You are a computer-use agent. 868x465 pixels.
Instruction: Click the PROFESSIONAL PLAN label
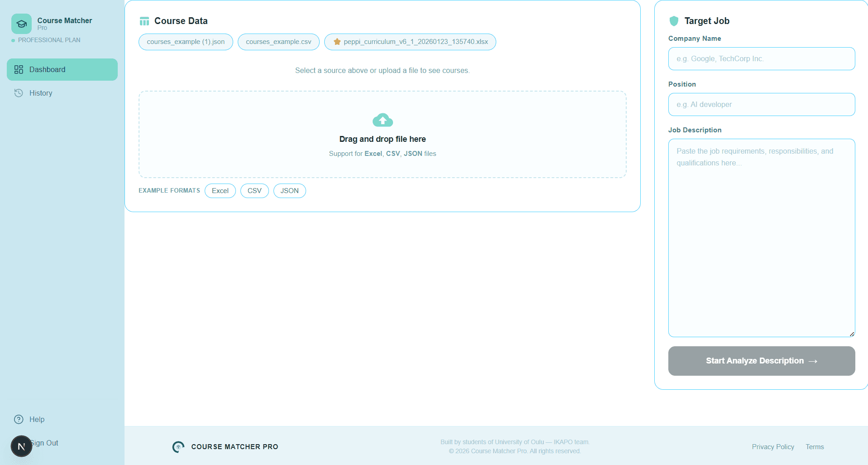[x=49, y=40]
